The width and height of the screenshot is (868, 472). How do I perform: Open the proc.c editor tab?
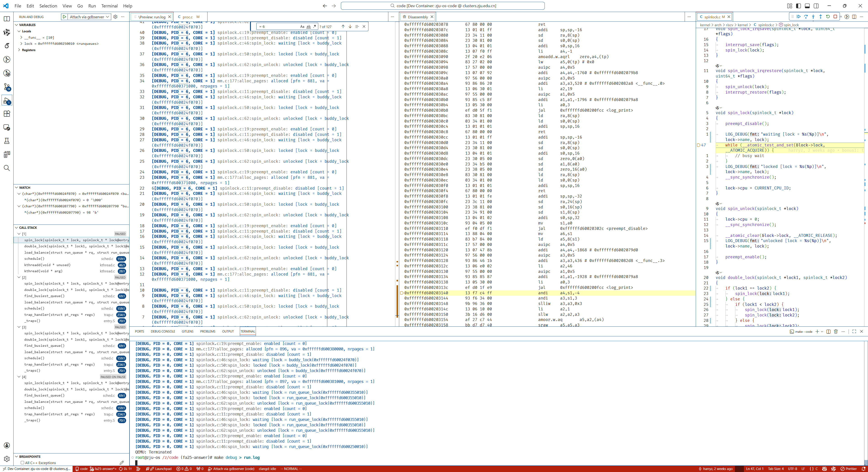[187, 17]
